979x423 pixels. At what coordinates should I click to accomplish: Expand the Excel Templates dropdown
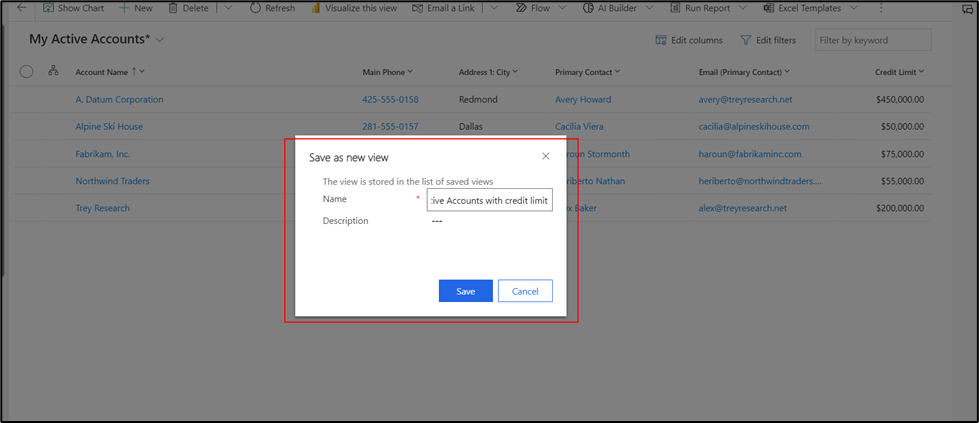click(x=853, y=8)
